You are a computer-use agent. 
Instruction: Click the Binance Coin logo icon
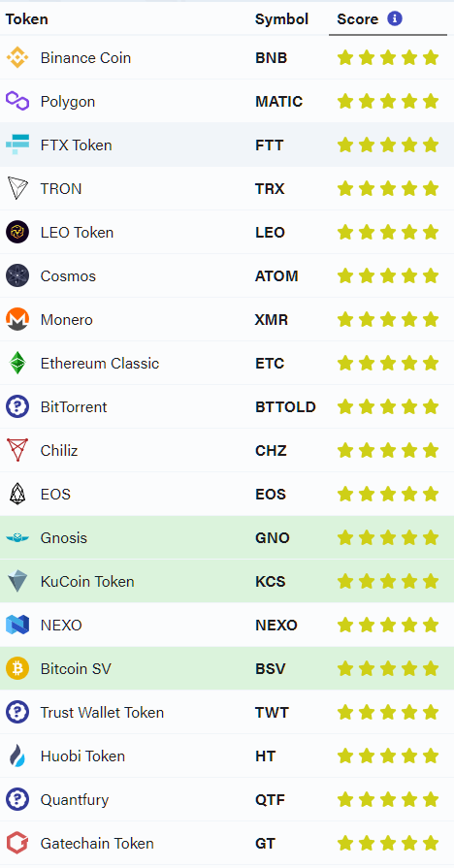(17, 57)
